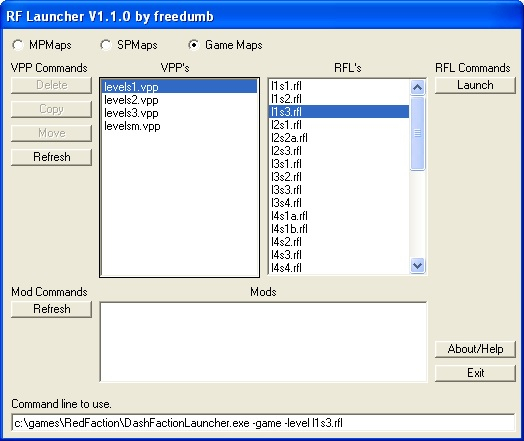Click the Move VPP button

(51, 133)
